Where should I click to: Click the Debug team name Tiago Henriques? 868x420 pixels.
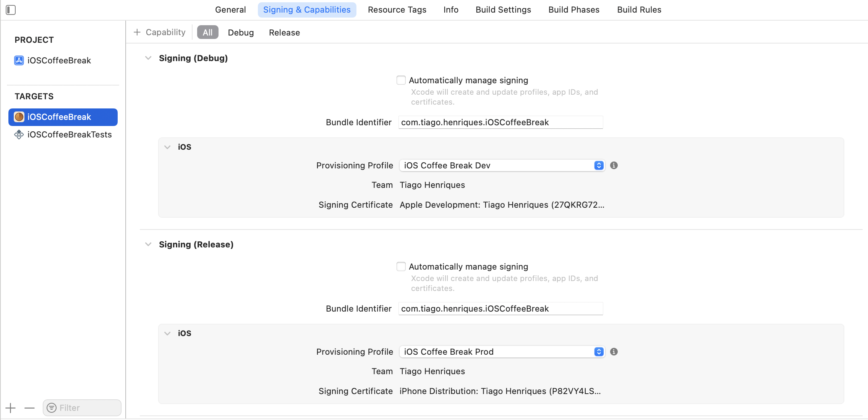coord(432,185)
